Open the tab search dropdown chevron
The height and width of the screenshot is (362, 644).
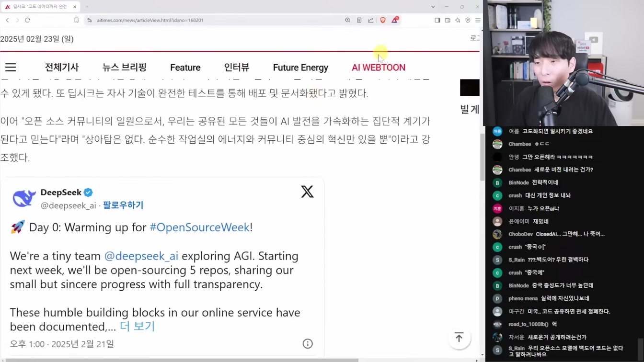pos(433,7)
